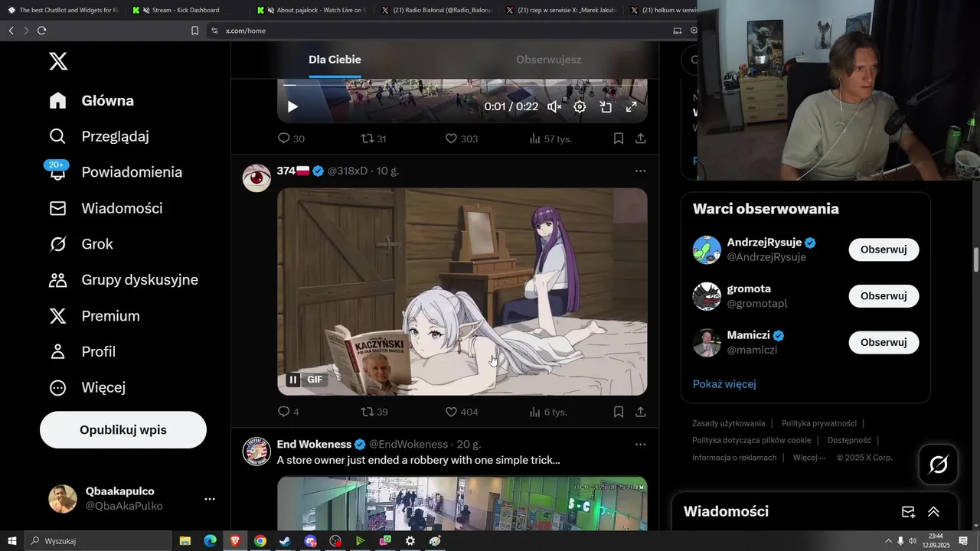Share the top video post
The width and height of the screenshot is (980, 551).
640,139
